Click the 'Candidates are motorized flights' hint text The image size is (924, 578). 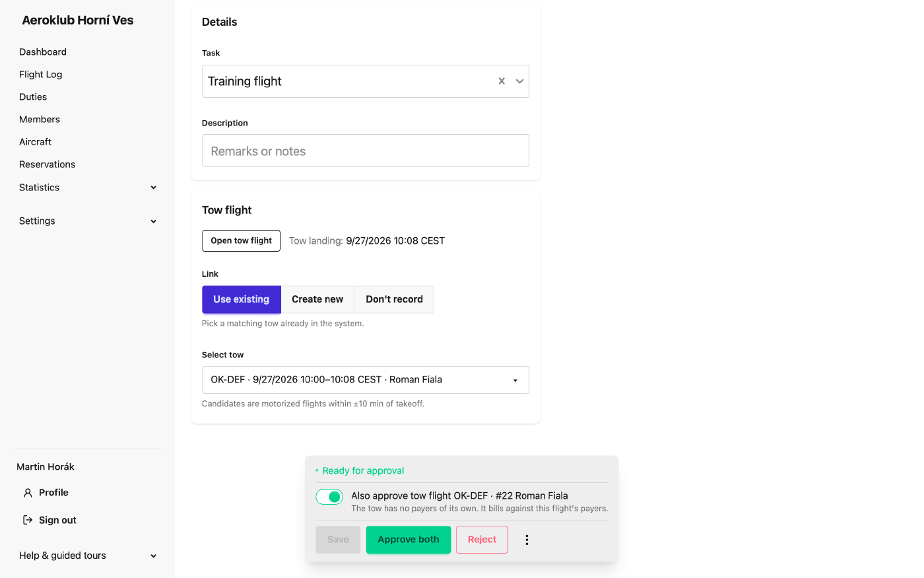click(x=313, y=404)
